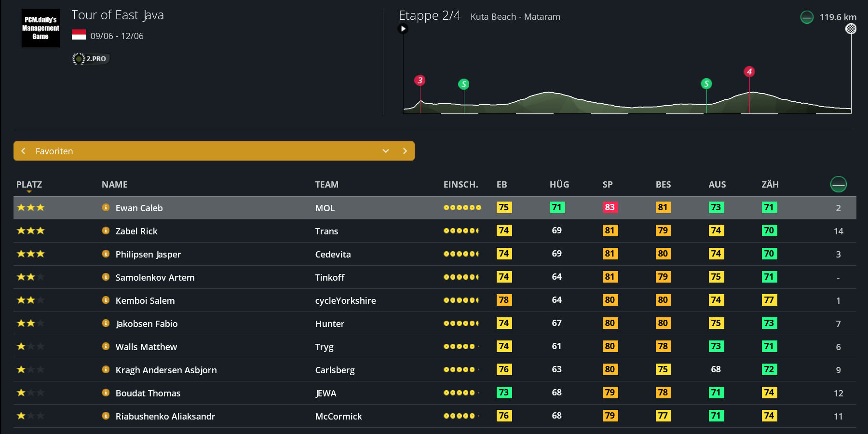Viewport: 868px width, 434px height.
Task: Click the flat-stage icon beside 119.6 km
Action: tap(807, 17)
